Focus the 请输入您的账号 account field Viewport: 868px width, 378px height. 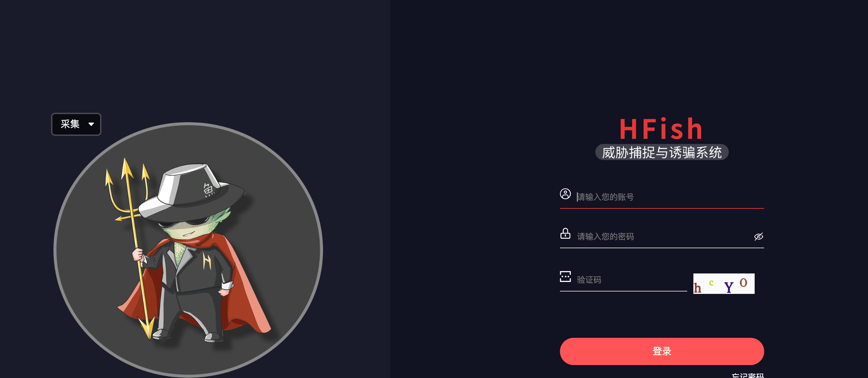coord(670,197)
